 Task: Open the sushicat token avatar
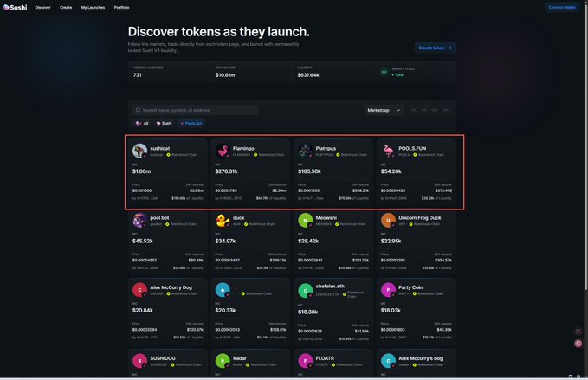tap(139, 151)
